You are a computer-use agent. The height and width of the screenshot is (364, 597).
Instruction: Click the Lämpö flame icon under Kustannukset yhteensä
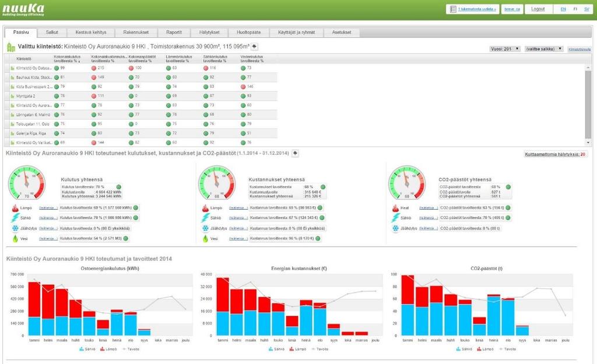tap(205, 208)
